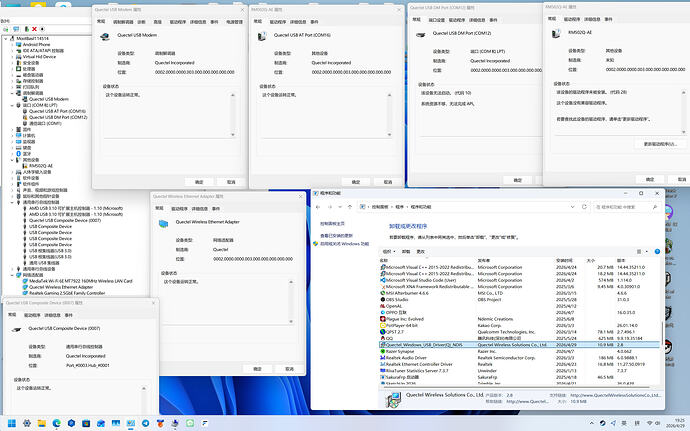This screenshot has width=690, height=431.
Task: Click OK button in Quectel USB Modem properties
Action: click(199, 182)
